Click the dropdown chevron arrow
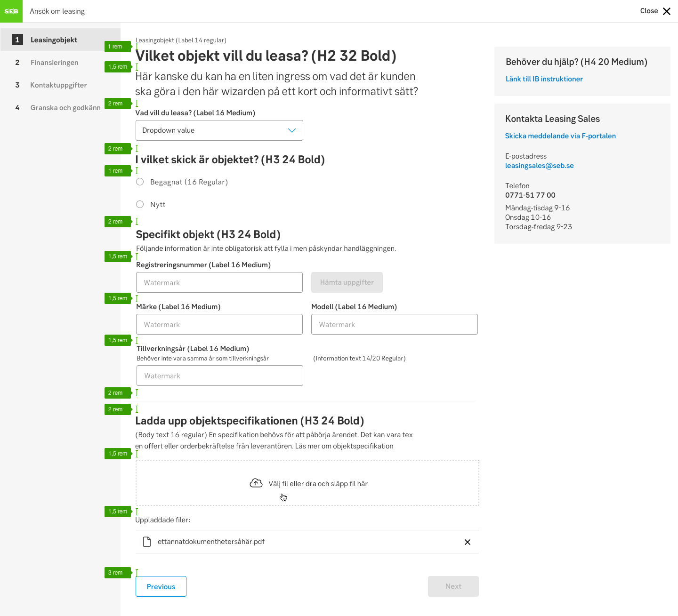678x616 pixels. point(292,130)
